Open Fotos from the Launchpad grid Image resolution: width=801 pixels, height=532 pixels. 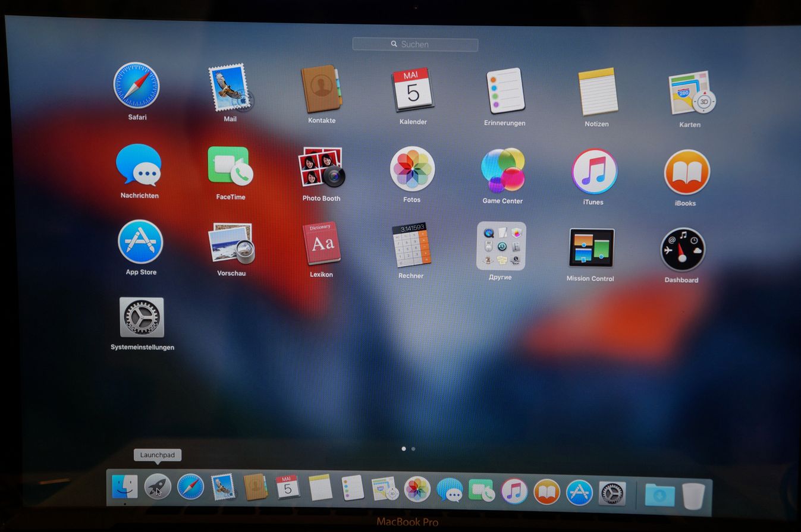[412, 169]
